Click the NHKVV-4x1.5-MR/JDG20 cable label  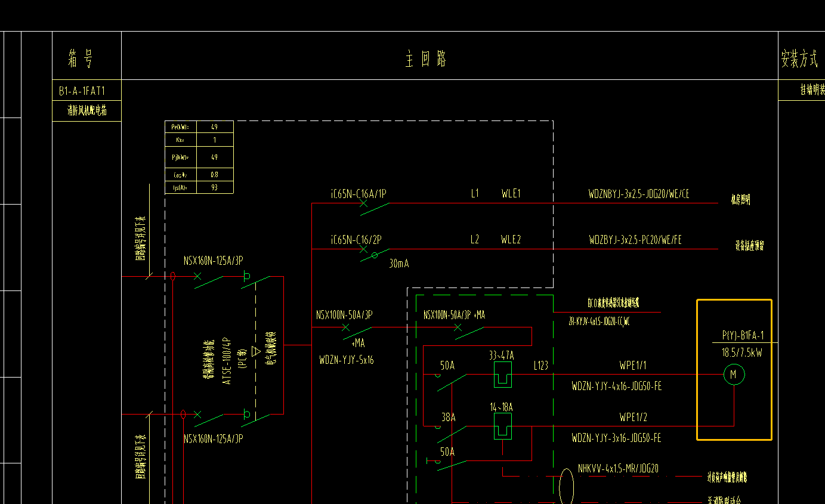(x=618, y=469)
